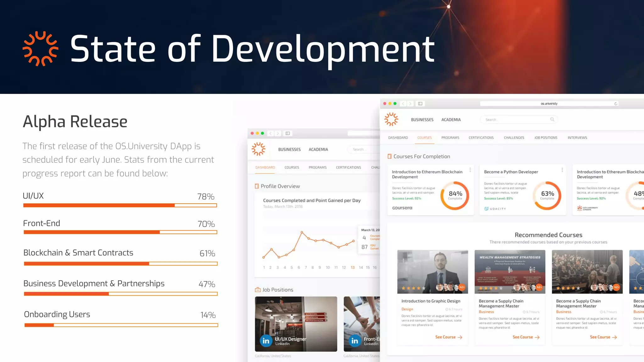This screenshot has width=644, height=362.
Task: Click the Coursera logo on Ethereum course card
Action: pyautogui.click(x=402, y=208)
